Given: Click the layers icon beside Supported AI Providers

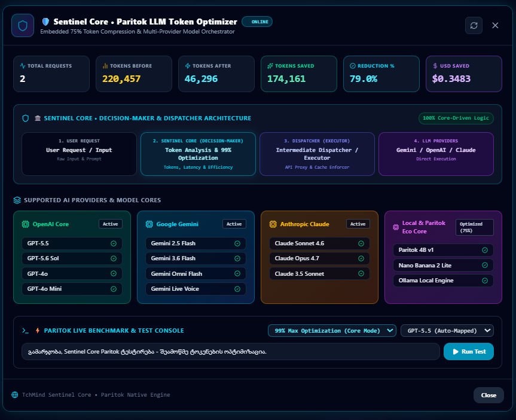Looking at the screenshot, I should click(x=17, y=200).
